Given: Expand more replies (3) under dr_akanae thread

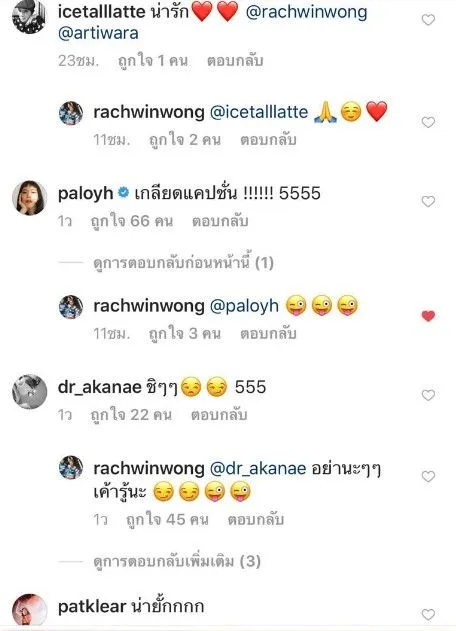Looking at the screenshot, I should [x=177, y=561].
